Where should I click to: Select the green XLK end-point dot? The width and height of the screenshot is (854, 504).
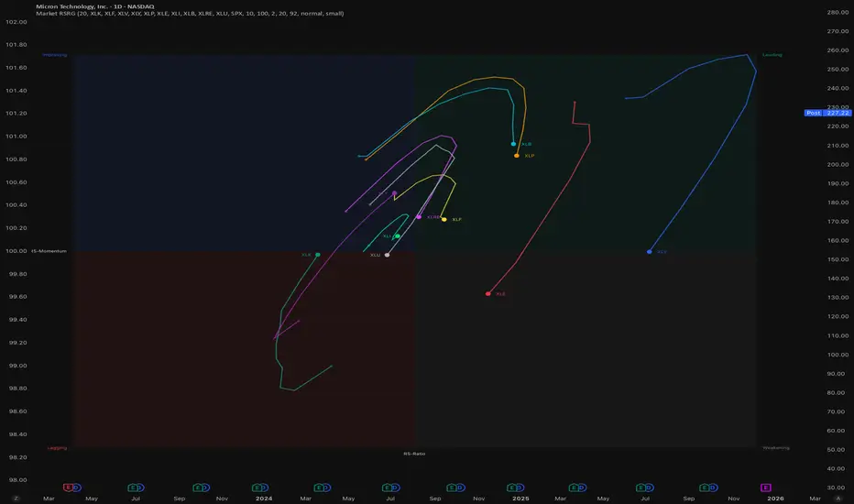pyautogui.click(x=318, y=255)
